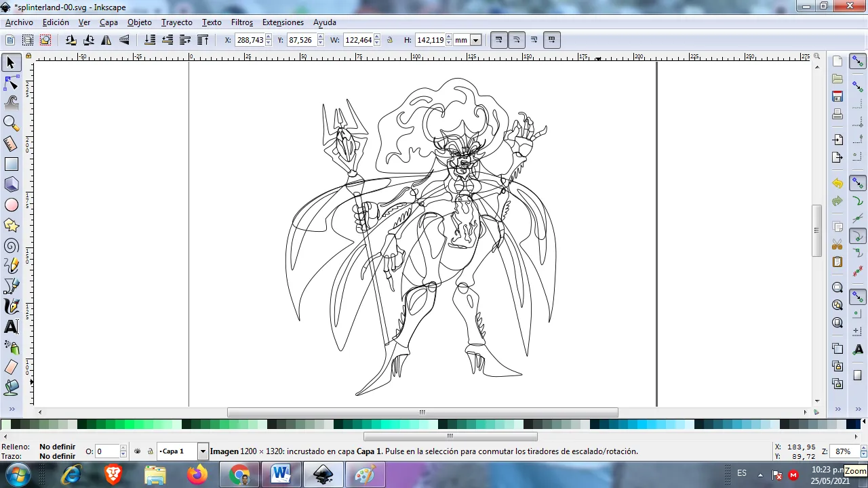This screenshot has height=488, width=868.
Task: Expand toolbox overflow chevron at bottom left
Action: [x=12, y=409]
